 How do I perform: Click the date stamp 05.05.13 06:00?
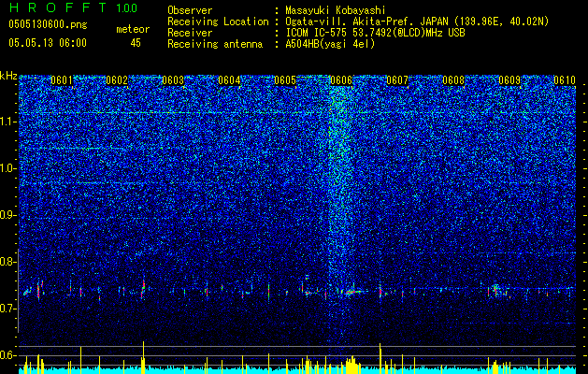(x=48, y=43)
